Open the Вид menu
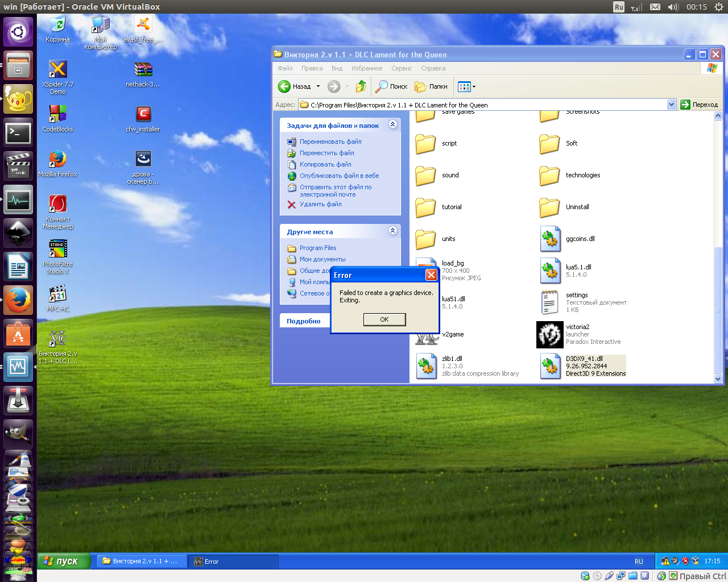 [x=337, y=68]
